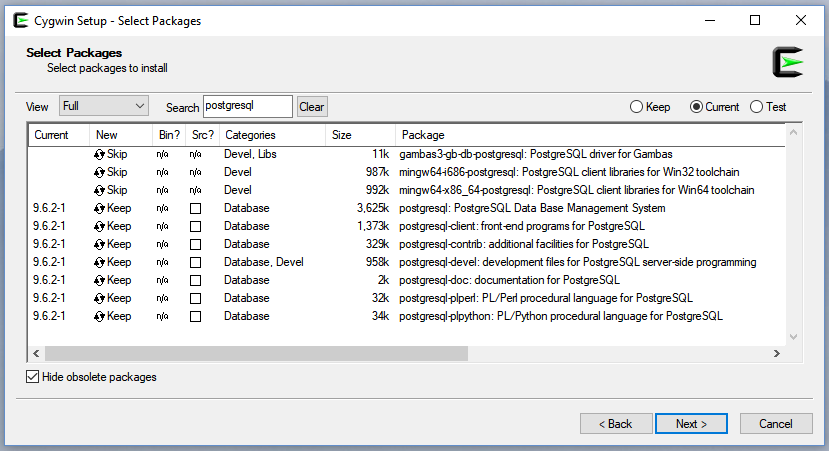Cycle the install action for postgresql-contrib
Viewport: 829px width, 451px height.
point(99,244)
